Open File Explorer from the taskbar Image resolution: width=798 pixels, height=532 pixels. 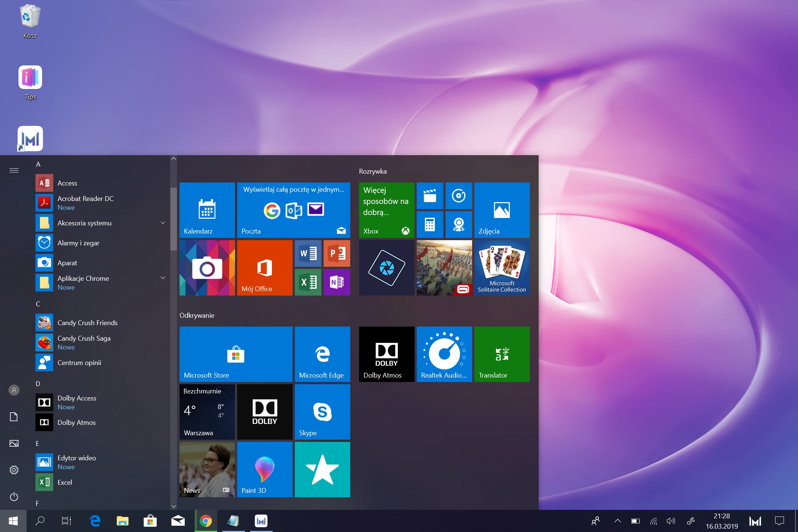(x=123, y=521)
